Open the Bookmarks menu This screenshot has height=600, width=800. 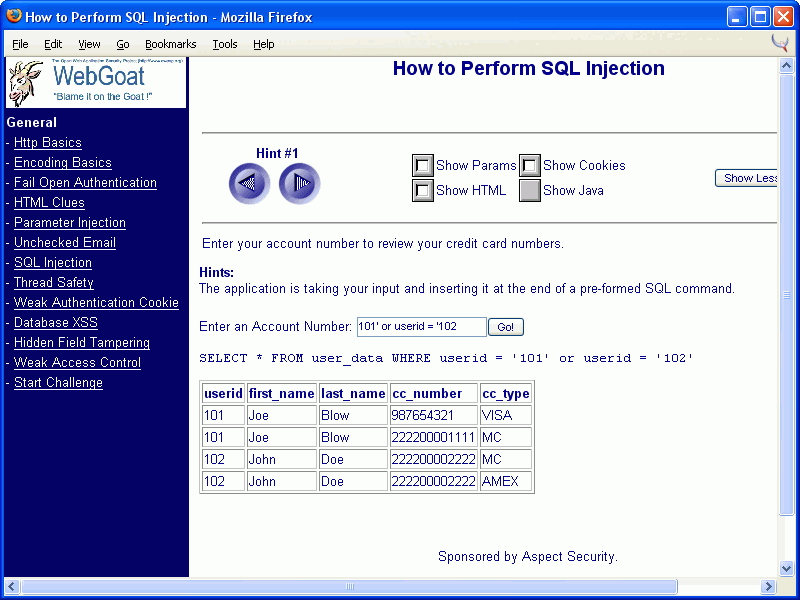tap(170, 44)
